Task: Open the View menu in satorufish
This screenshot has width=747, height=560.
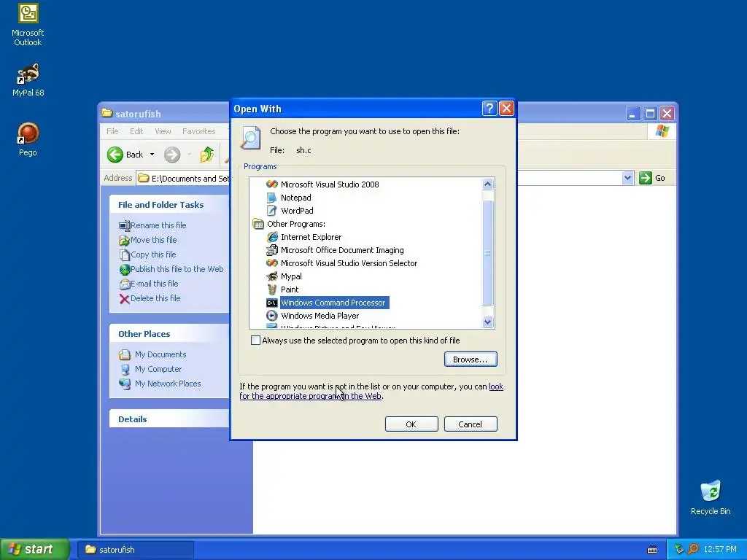Action: (x=163, y=131)
